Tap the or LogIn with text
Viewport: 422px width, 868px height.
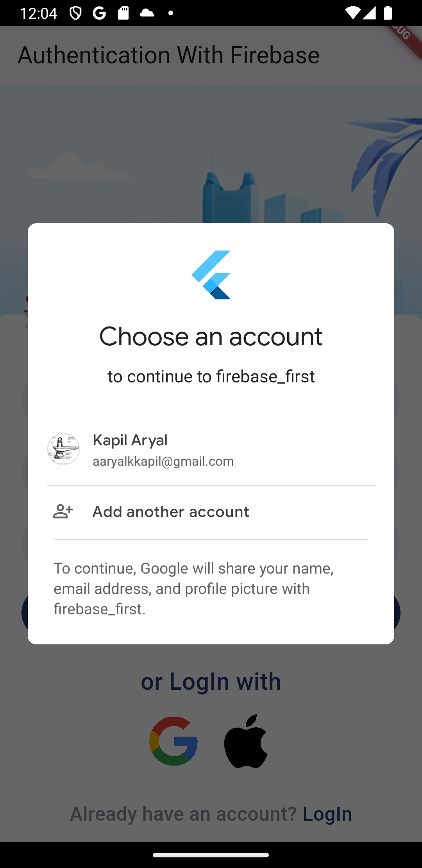coord(211,681)
